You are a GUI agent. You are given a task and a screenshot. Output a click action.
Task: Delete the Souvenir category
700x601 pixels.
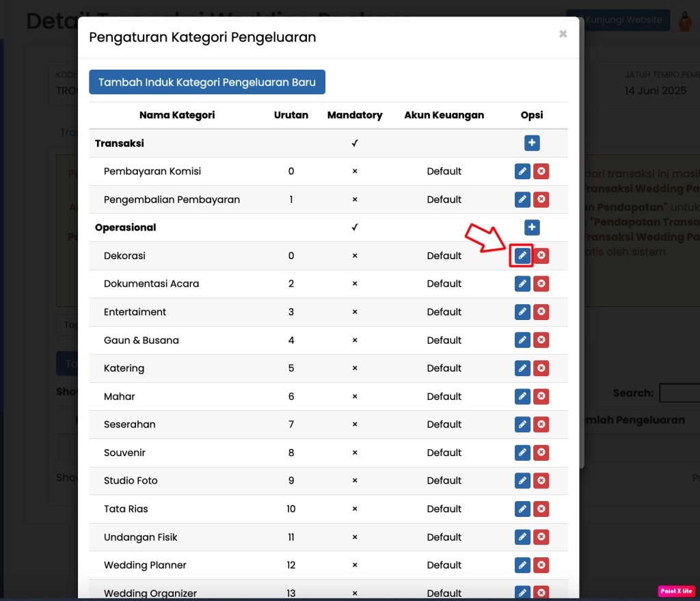(x=541, y=453)
